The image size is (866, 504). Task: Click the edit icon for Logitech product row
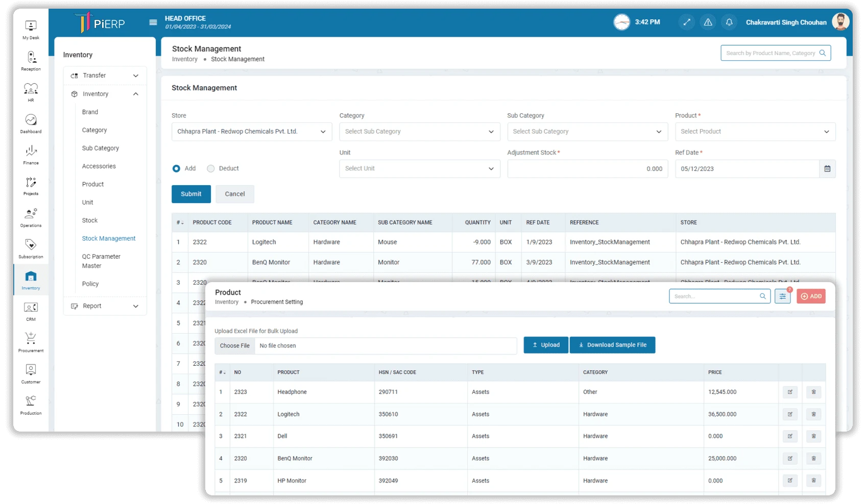[x=790, y=414]
